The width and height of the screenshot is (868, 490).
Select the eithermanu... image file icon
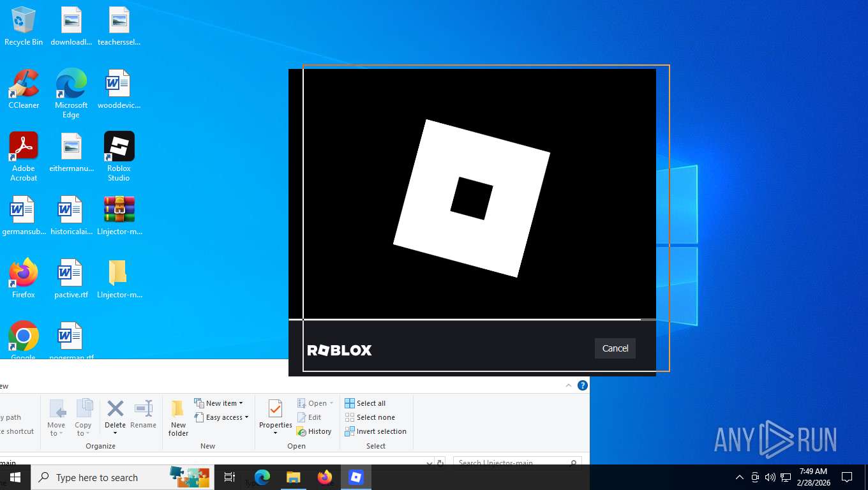pos(71,152)
